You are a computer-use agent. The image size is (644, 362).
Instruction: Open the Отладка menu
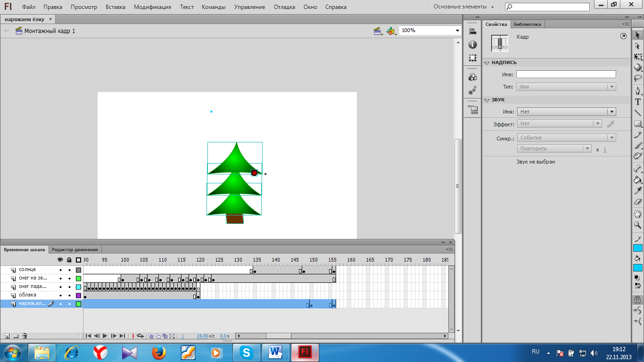(284, 7)
